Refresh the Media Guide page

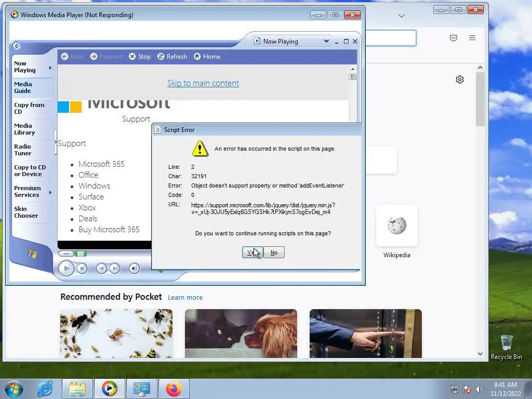click(172, 57)
